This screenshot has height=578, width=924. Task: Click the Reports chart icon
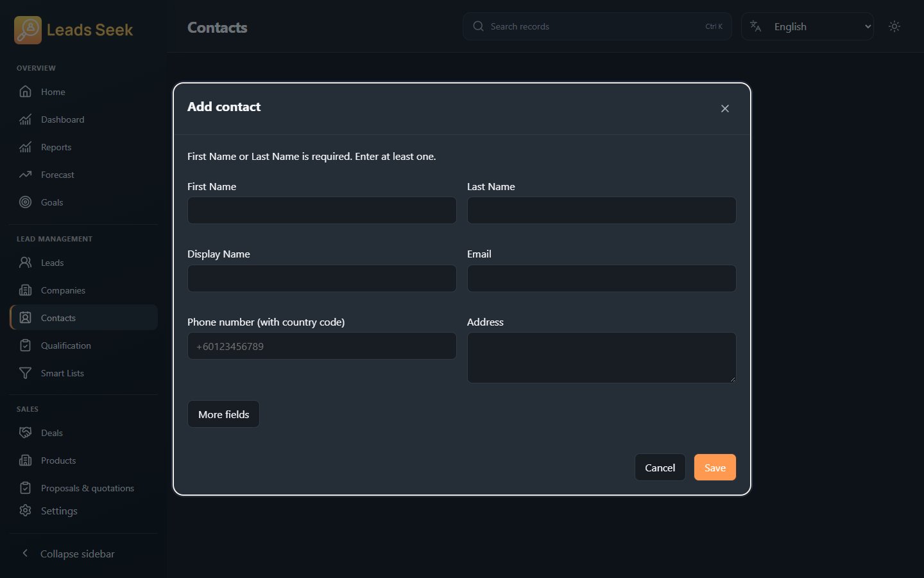click(x=25, y=147)
